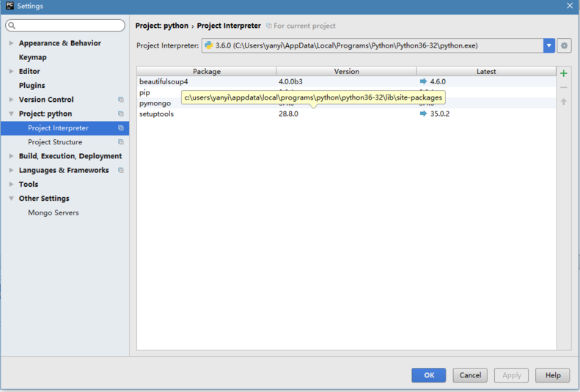Click the green plus install package icon
This screenshot has height=392, width=580.
point(563,73)
